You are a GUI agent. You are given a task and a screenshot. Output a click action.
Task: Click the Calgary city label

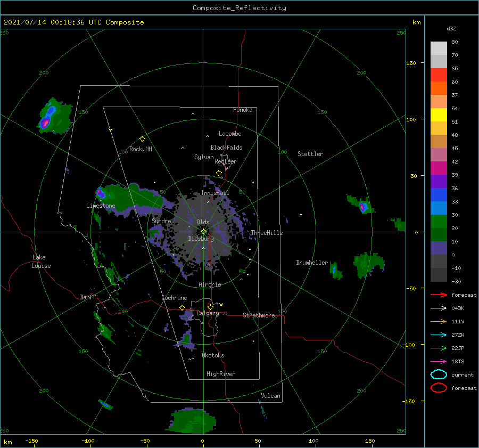pos(208,313)
